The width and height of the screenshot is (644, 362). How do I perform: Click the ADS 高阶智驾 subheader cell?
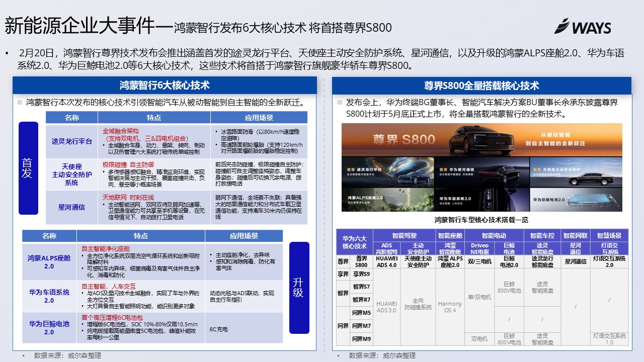point(387,248)
